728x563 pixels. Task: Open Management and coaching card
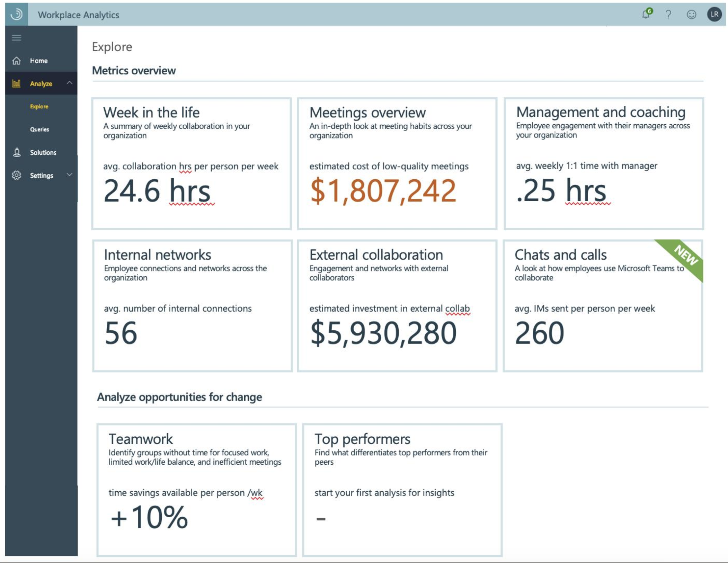(603, 163)
